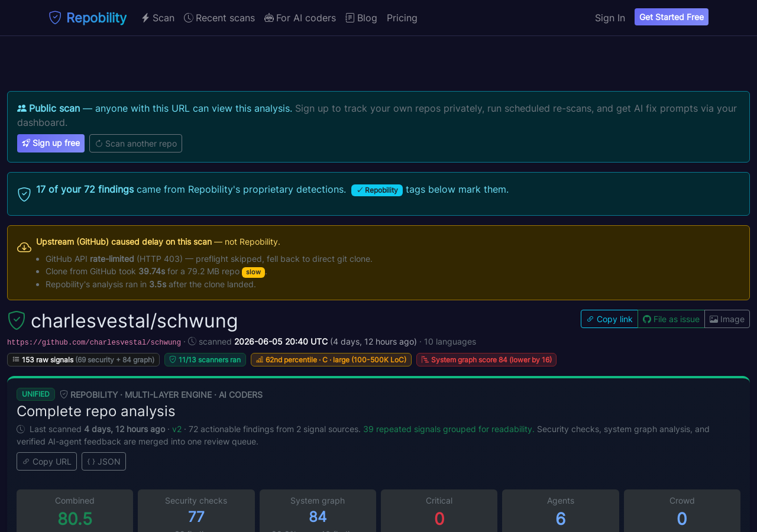The width and height of the screenshot is (757, 532).
Task: Click the yellow slow badge
Action: [x=253, y=272]
